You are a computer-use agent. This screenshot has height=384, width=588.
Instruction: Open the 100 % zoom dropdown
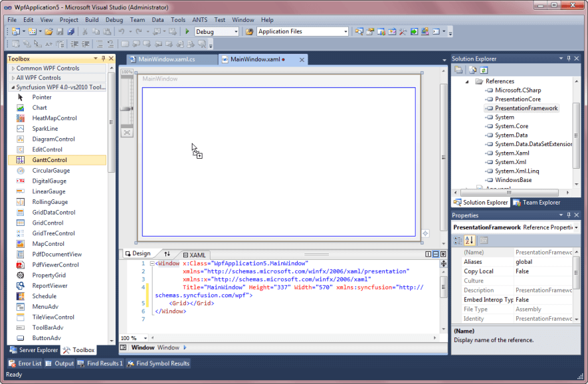point(146,338)
